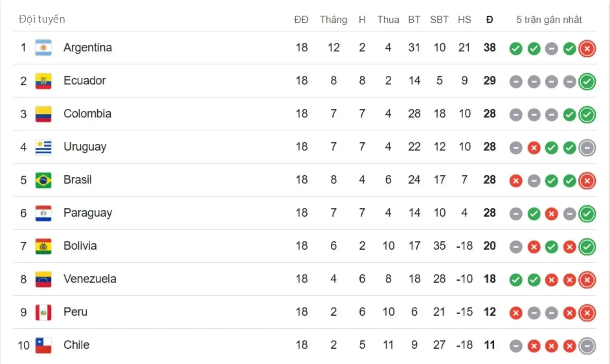Click Peru's latest match loss icon
This screenshot has height=364, width=610.
[x=587, y=313]
